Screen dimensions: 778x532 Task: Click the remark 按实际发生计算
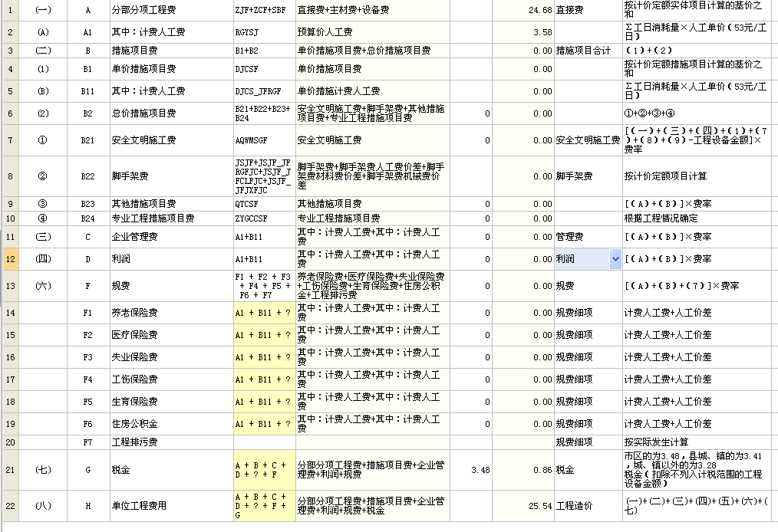click(x=697, y=442)
